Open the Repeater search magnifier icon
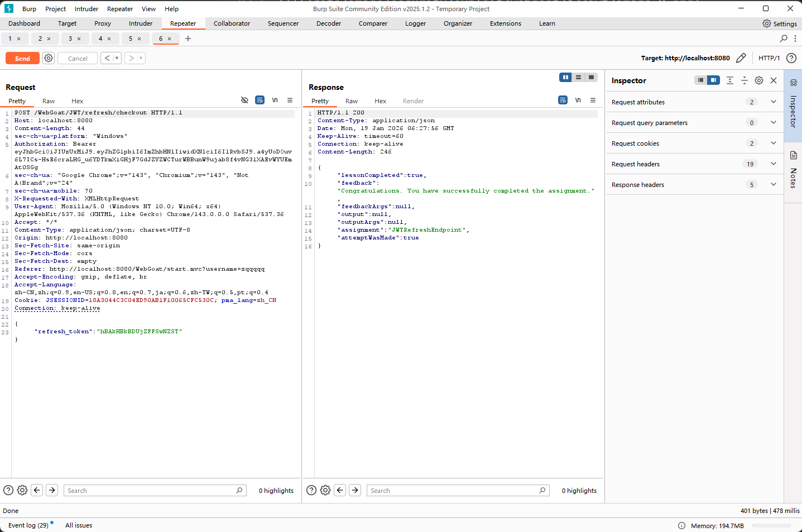The width and height of the screenshot is (802, 532). tap(784, 39)
